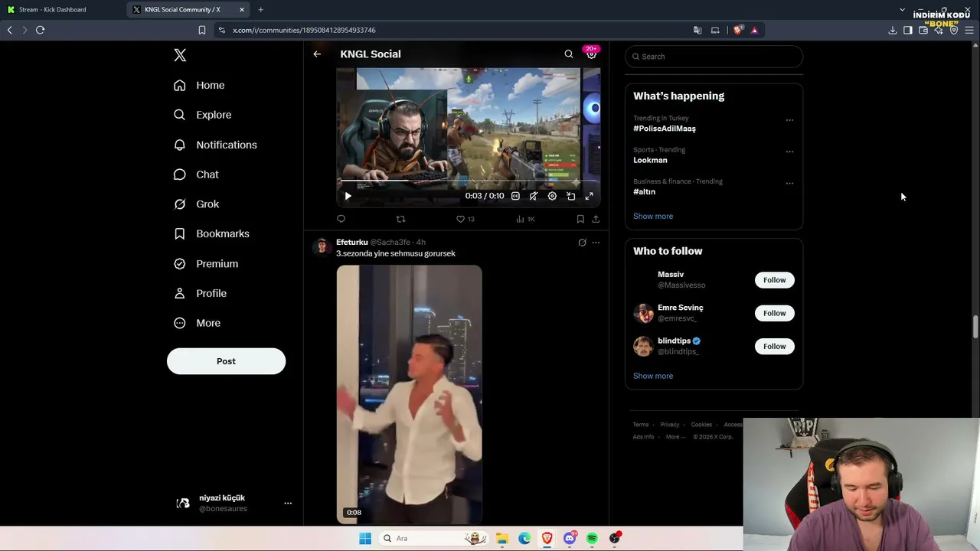Follow Massiv
980x551 pixels.
click(774, 280)
